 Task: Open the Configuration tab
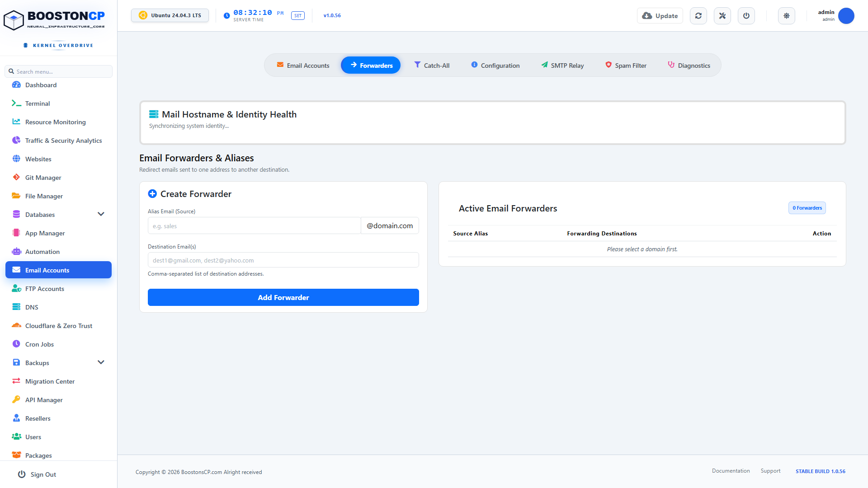495,66
